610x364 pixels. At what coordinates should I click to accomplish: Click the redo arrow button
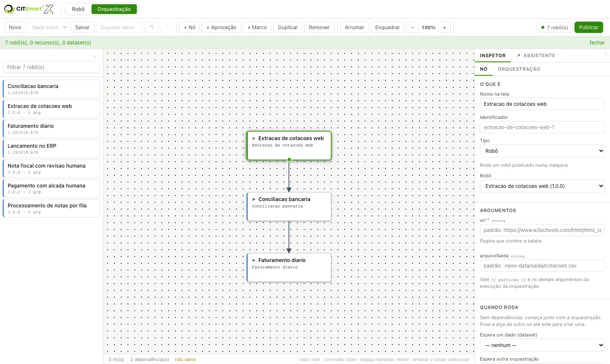(x=167, y=28)
